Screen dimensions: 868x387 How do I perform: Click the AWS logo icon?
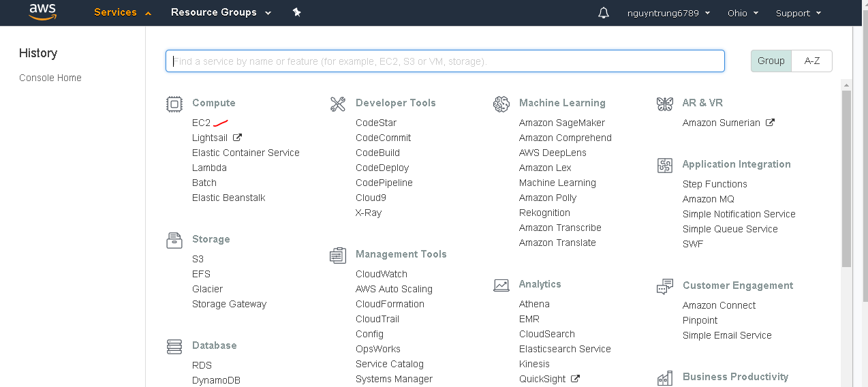42,12
